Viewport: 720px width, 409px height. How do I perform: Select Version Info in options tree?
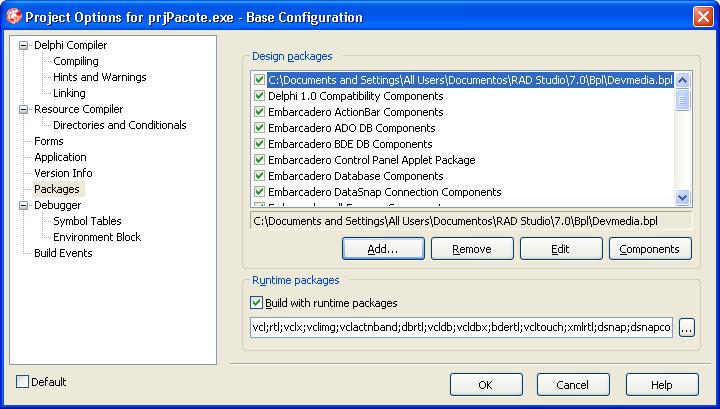coord(63,173)
